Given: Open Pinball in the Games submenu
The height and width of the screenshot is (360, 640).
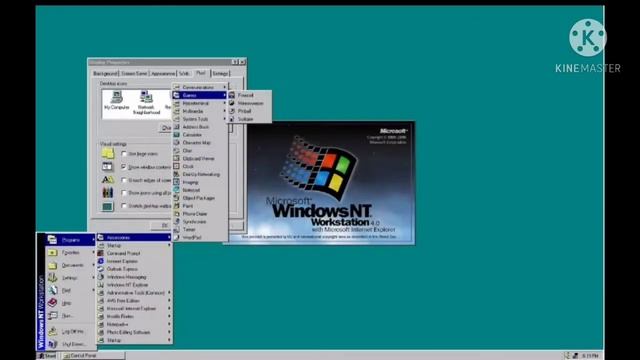Looking at the screenshot, I should (x=249, y=111).
